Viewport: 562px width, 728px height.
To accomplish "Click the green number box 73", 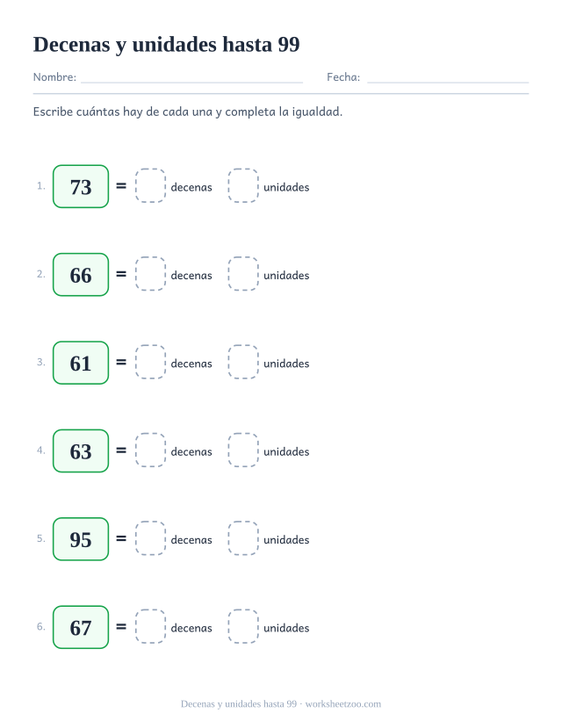I will click(x=81, y=187).
